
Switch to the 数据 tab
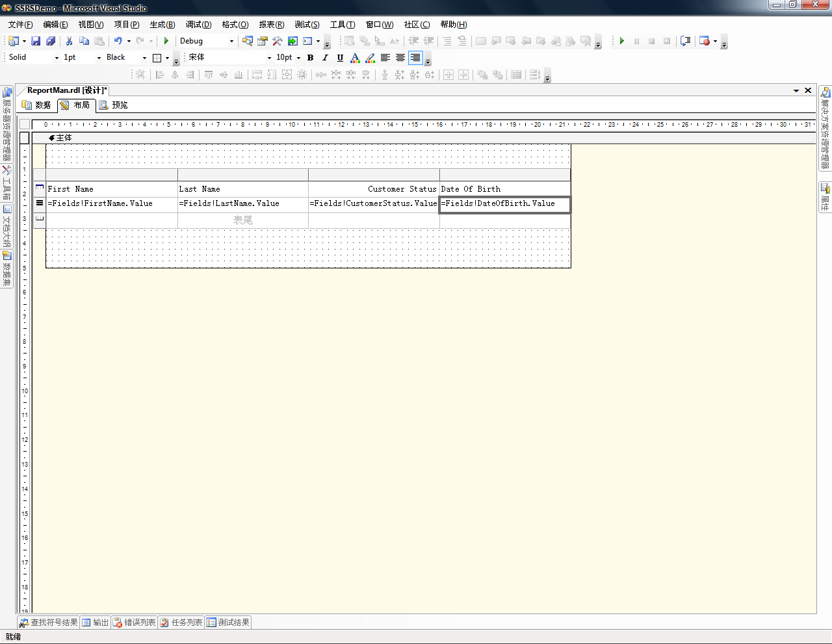[37, 105]
